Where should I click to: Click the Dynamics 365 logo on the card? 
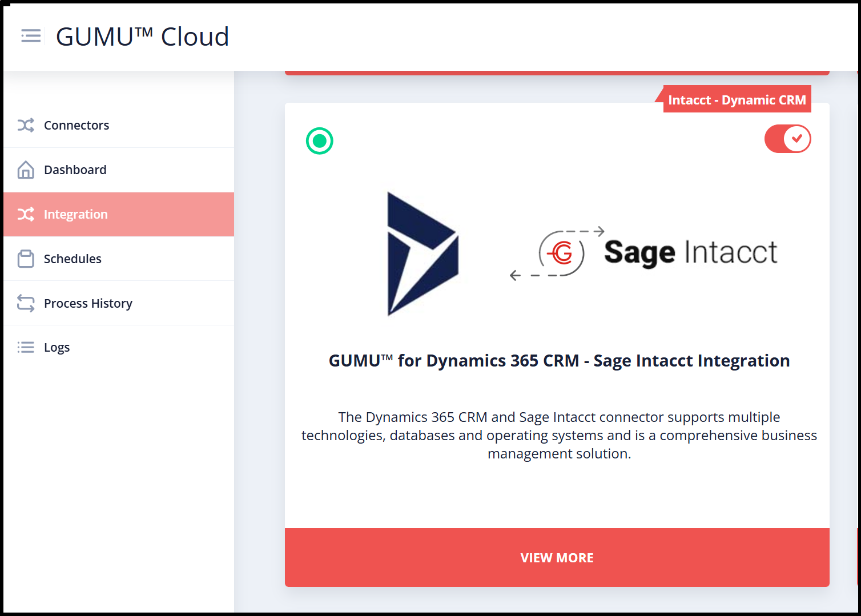point(423,253)
